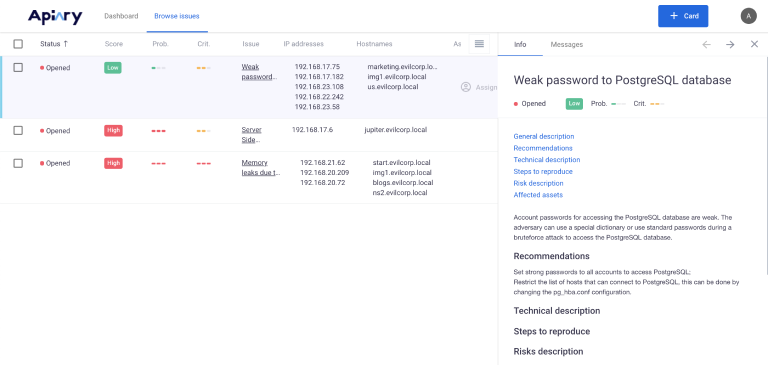Check the Memory leaks row checkbox
This screenshot has height=366, width=768.
[x=18, y=163]
